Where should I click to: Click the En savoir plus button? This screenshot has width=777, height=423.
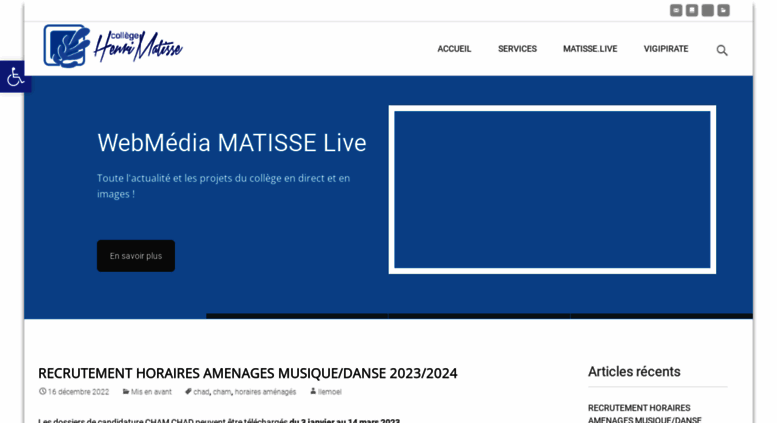point(136,256)
